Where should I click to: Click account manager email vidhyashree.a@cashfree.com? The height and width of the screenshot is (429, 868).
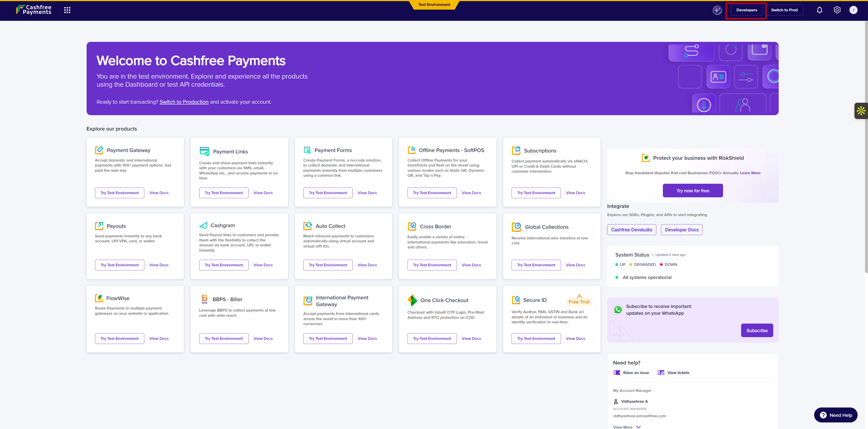click(x=639, y=416)
